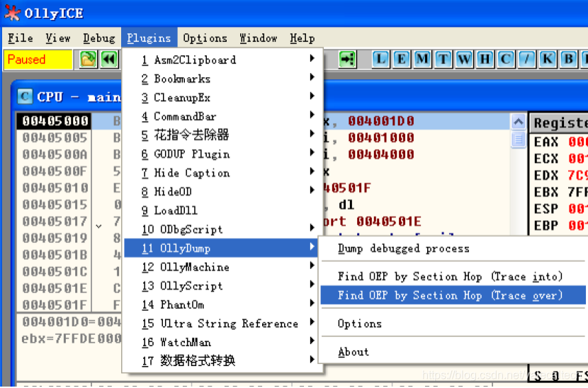Click the green go-to arrow toolbar icon
Image resolution: width=588 pixels, height=388 pixels.
[347, 59]
